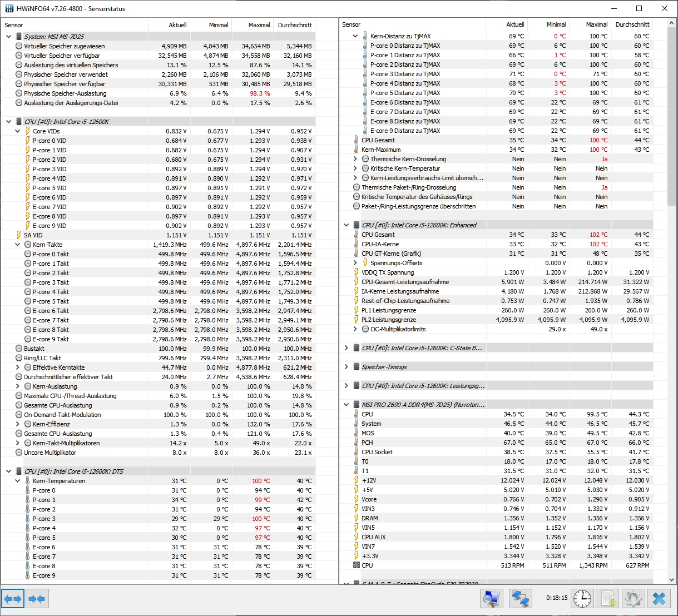678x616 pixels.
Task: Click the thermometer icon beside CPU GT-Kerne (Grafik)
Action: (x=357, y=254)
